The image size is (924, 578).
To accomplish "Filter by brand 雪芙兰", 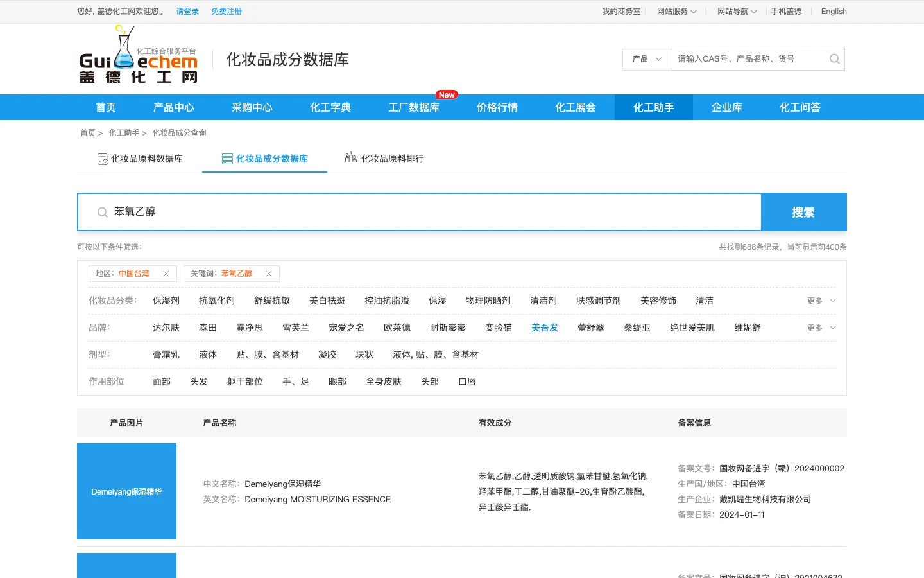I will tap(296, 328).
